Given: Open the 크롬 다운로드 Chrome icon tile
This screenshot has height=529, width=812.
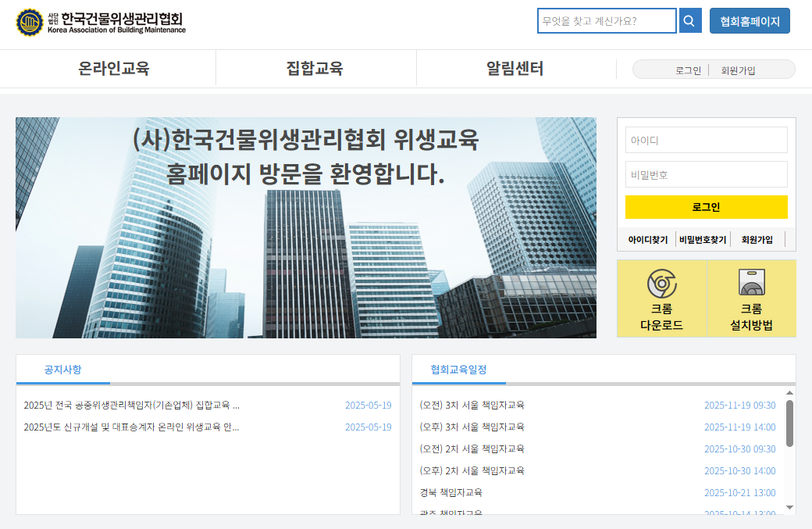Looking at the screenshot, I should click(x=662, y=299).
